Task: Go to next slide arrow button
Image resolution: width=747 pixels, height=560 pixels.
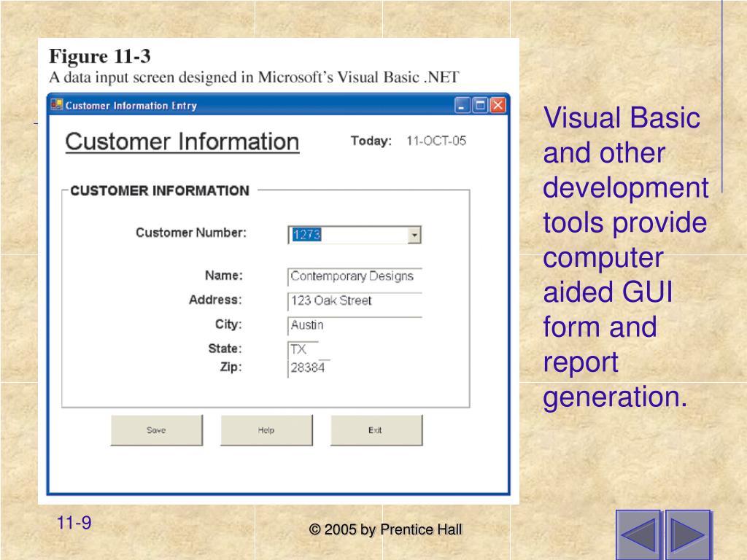Action: 689,534
